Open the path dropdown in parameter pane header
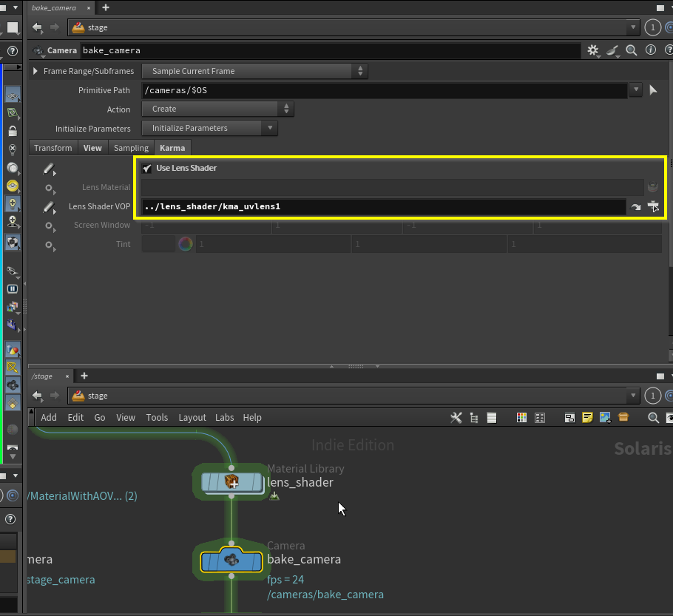Screen dimensions: 673x616 [632, 27]
